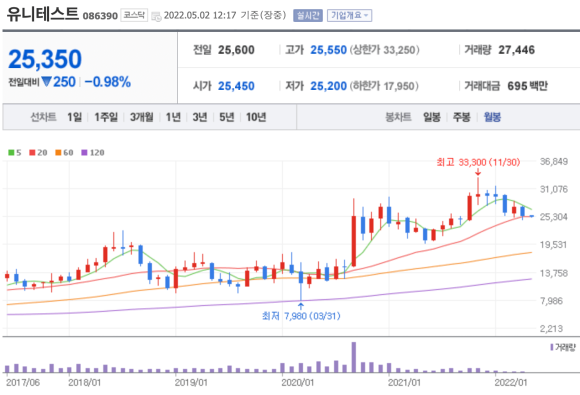The image size is (580, 395).
Task: Click the 최저 7,980 (03/31) marker
Action: (x=301, y=316)
